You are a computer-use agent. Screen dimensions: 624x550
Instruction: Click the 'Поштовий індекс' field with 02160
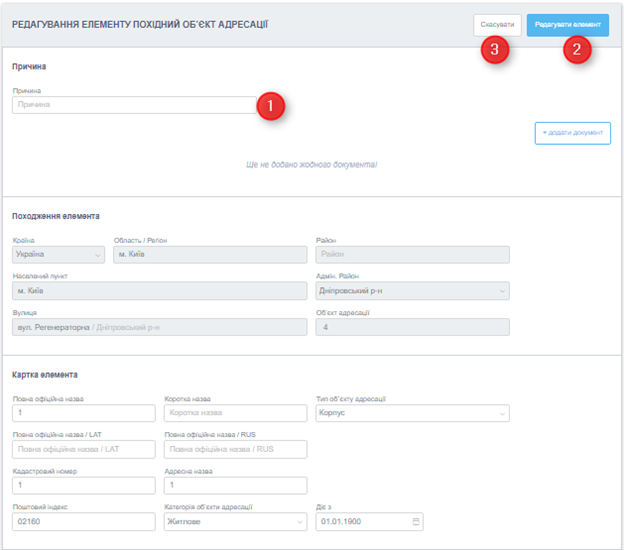(x=84, y=522)
